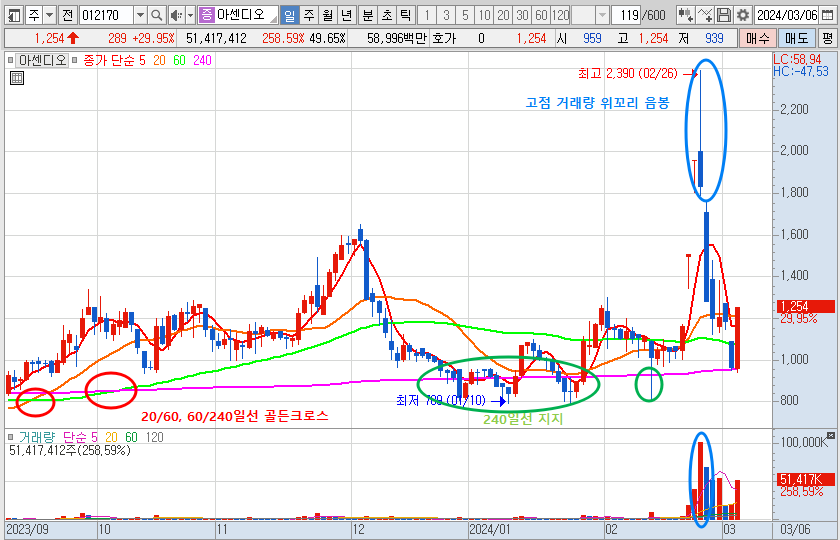Close the volume pane with X icon
Screen dimensions: 840x540
(830, 434)
